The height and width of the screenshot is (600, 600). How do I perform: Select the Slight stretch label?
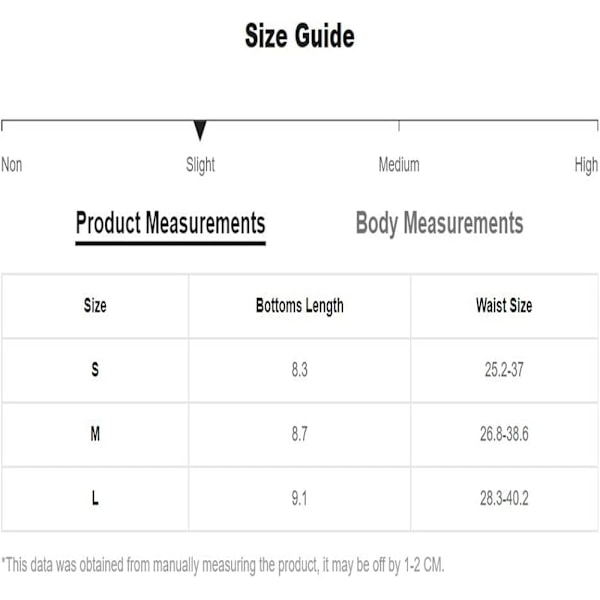click(x=200, y=165)
